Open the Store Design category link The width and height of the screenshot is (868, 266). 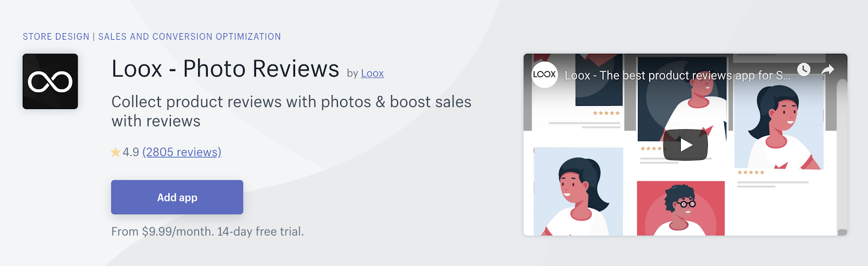pyautogui.click(x=56, y=36)
